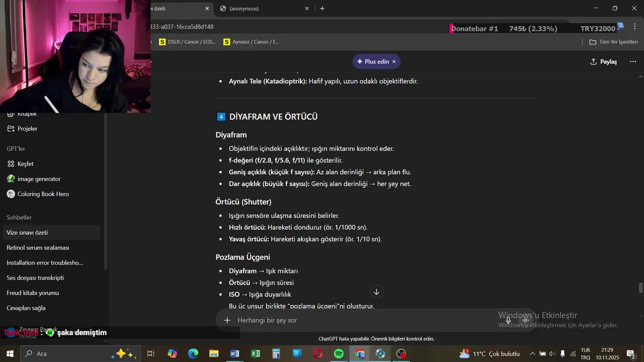Click the DİYAFRAM VE ÖRTÜCÜ heading
Viewport: 644px width, 362px height.
pyautogui.click(x=273, y=117)
